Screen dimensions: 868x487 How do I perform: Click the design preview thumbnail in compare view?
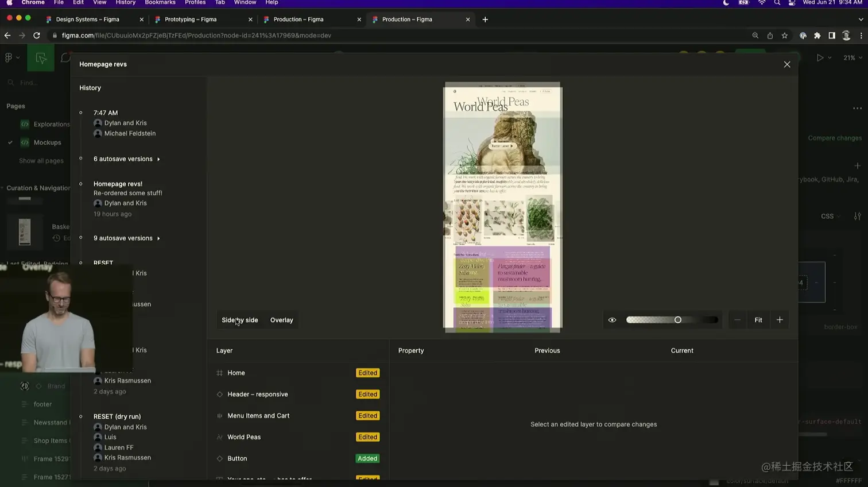click(x=503, y=207)
